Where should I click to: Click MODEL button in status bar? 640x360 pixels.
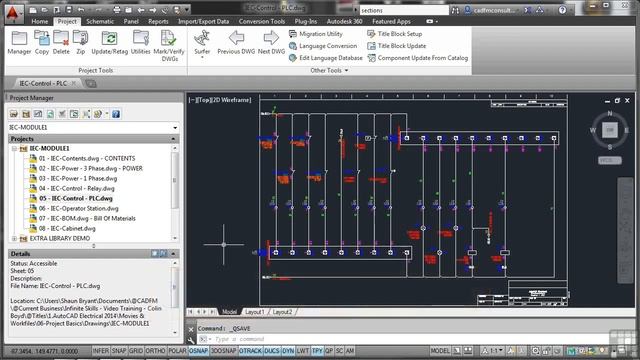(440, 351)
